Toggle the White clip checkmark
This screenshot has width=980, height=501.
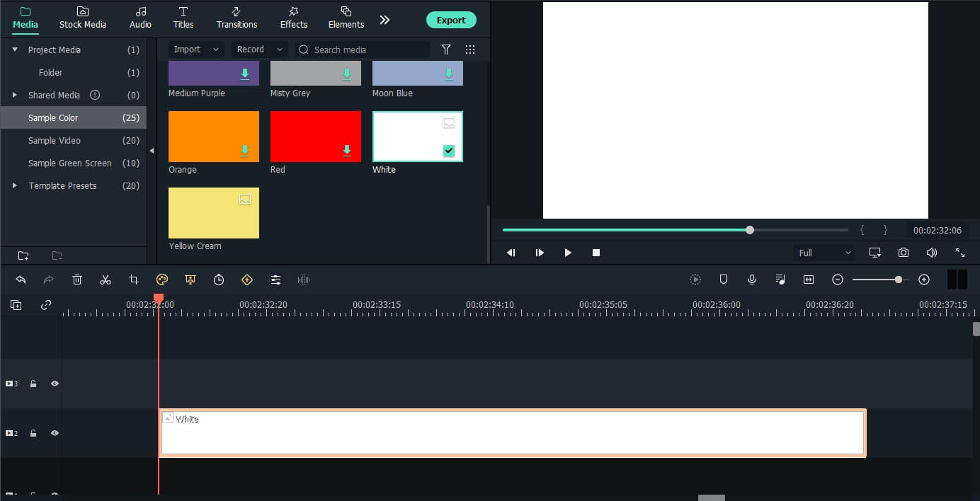[x=449, y=151]
